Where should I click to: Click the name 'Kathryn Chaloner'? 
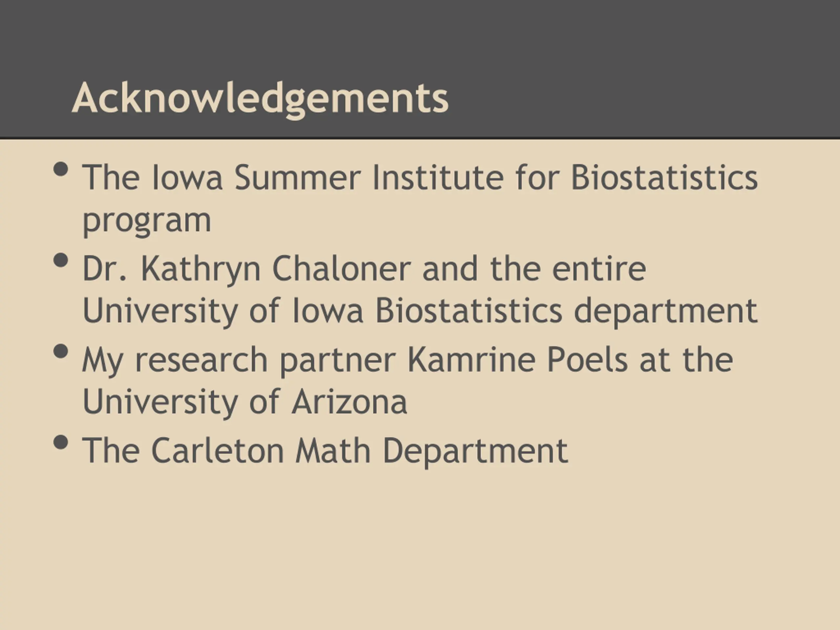tap(276, 268)
